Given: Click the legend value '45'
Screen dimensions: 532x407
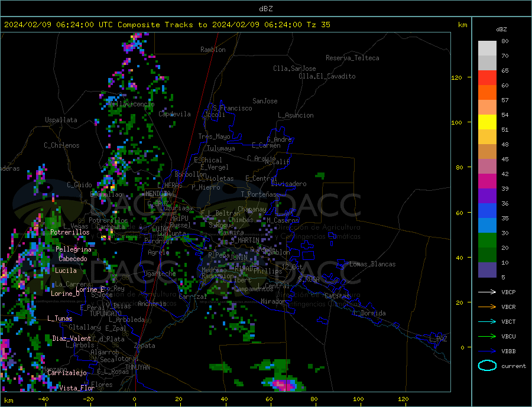Looking at the screenshot, I should [x=505, y=159].
